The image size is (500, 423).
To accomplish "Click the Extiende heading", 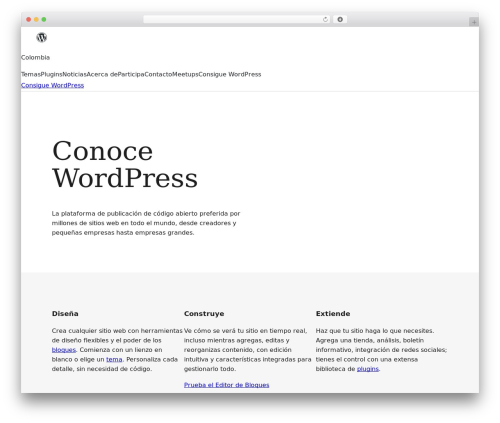I will 333,314.
